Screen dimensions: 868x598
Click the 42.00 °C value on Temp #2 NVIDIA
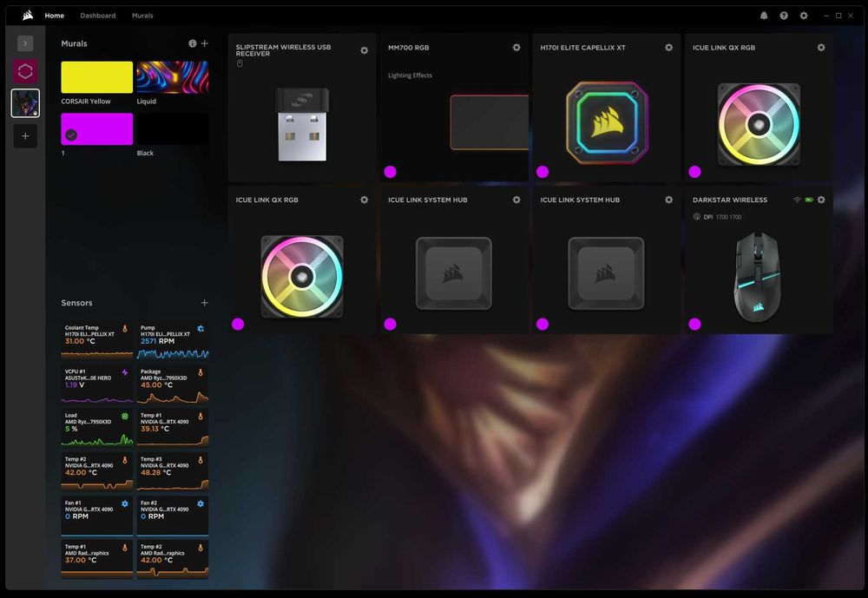(x=81, y=472)
